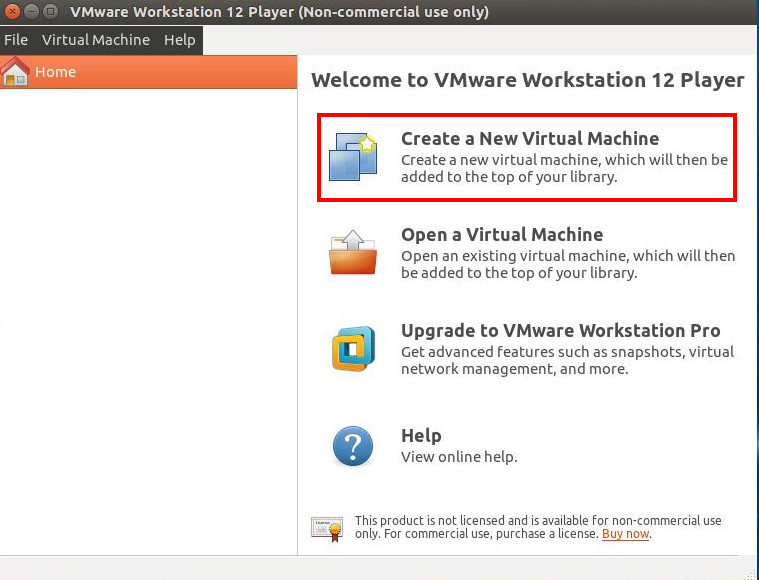Click 'Upgrade to VMware Workstation Pro' heading
This screenshot has width=759, height=580.
[x=561, y=330]
